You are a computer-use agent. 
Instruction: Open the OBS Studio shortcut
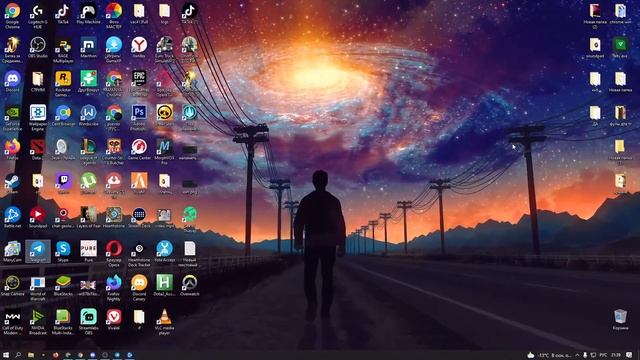[38, 48]
